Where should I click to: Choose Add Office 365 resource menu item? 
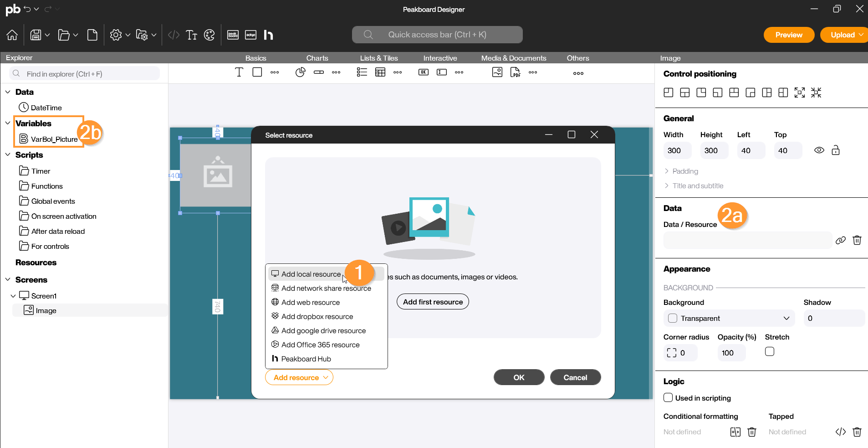(320, 345)
